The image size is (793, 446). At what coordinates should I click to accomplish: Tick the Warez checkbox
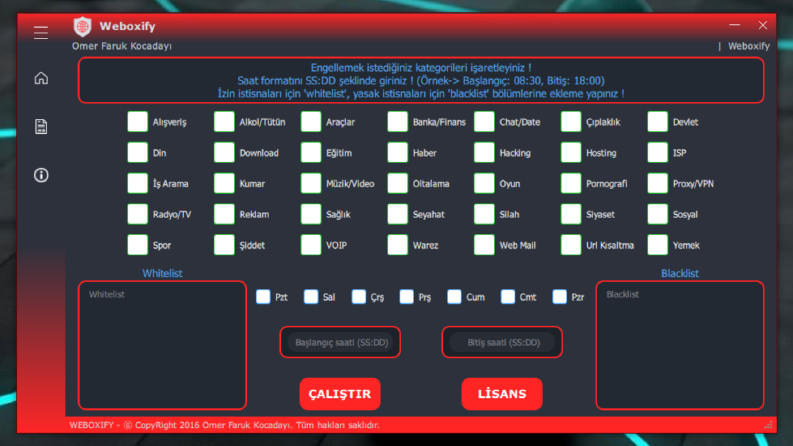(x=398, y=245)
